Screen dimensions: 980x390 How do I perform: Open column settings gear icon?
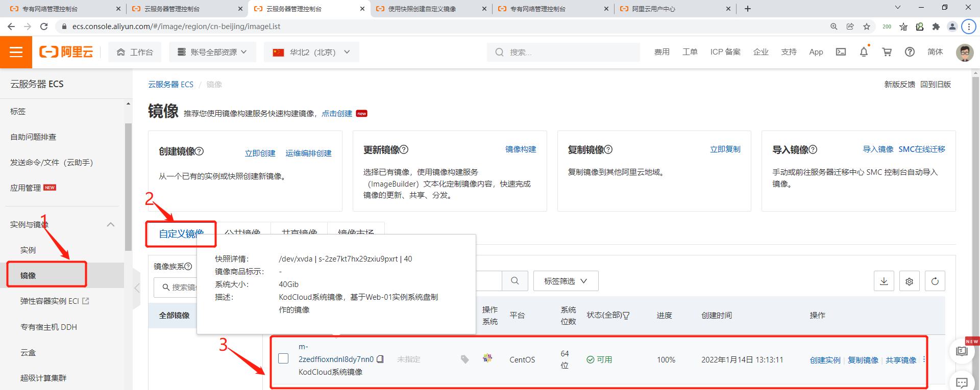coord(909,281)
